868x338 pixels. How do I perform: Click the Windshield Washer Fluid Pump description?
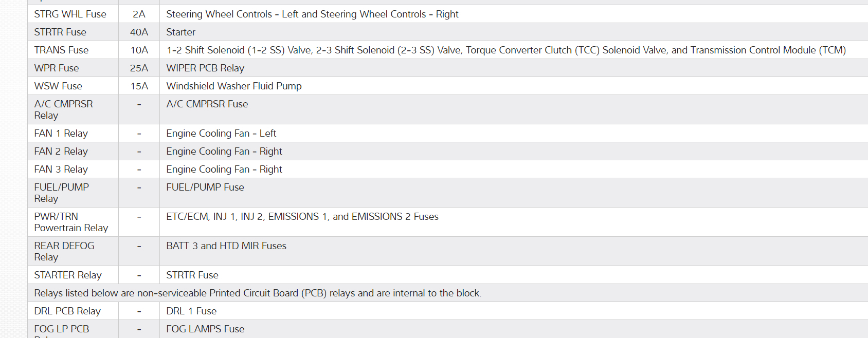click(234, 86)
